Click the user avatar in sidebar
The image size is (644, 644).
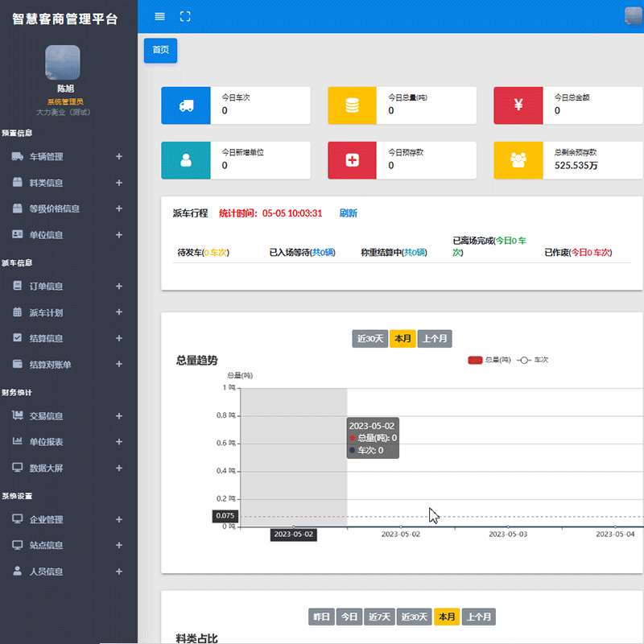coord(62,63)
